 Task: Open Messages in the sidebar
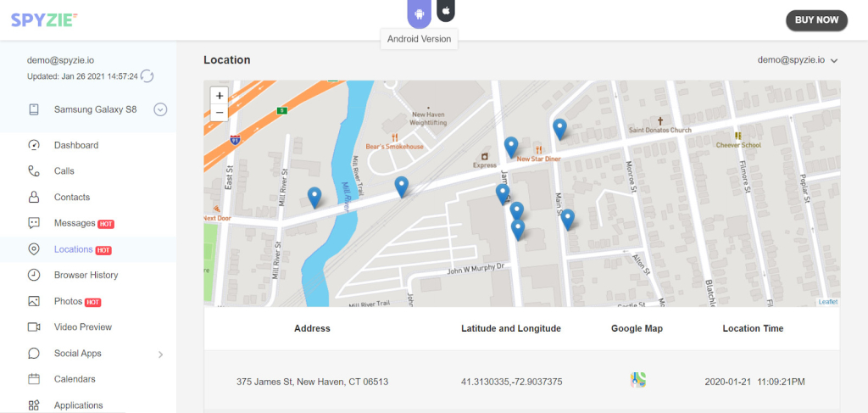pos(75,223)
